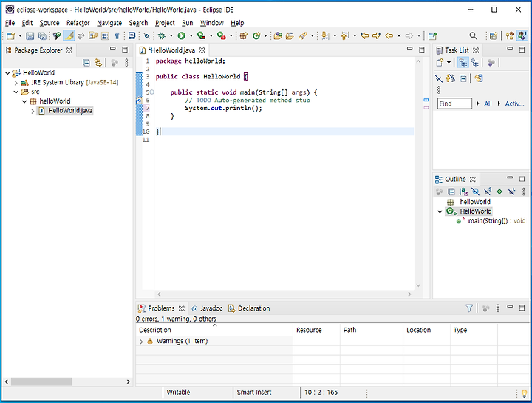Toggle Hide Fields in Outline view
Viewport: 532px width, 403px height.
pyautogui.click(x=475, y=192)
